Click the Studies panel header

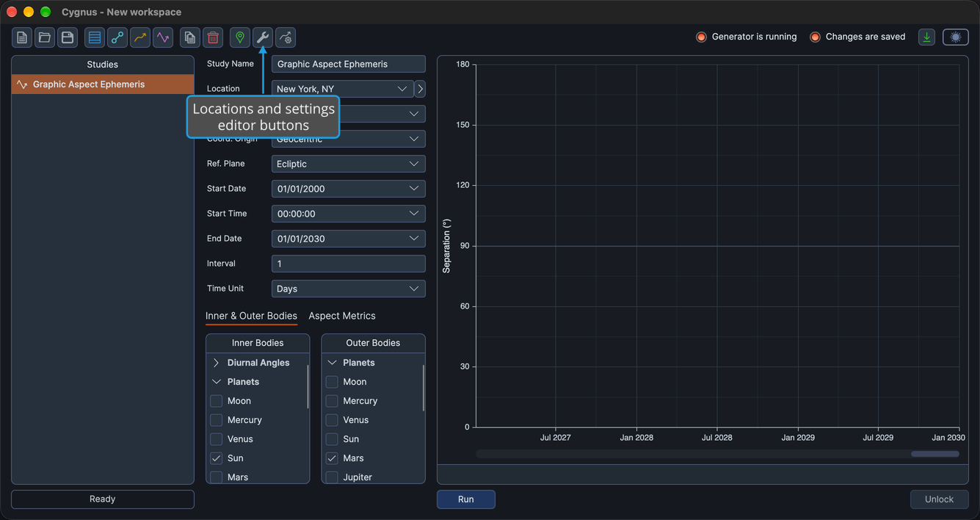pos(103,65)
